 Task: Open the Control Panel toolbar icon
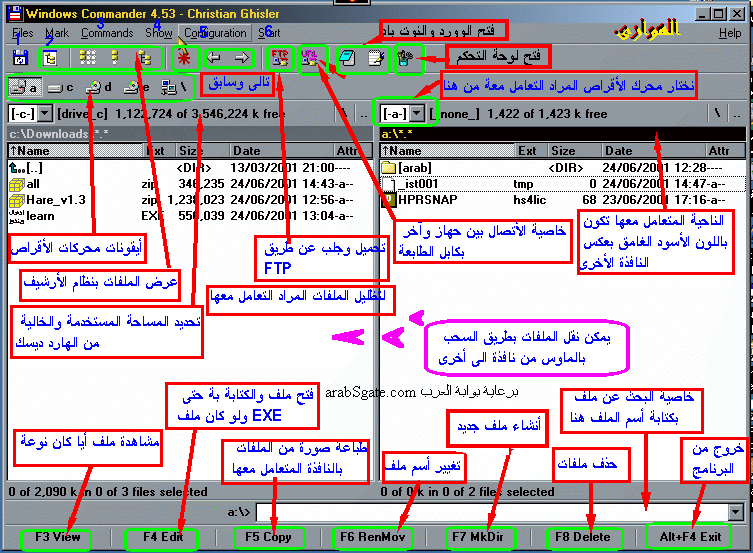coord(405,58)
